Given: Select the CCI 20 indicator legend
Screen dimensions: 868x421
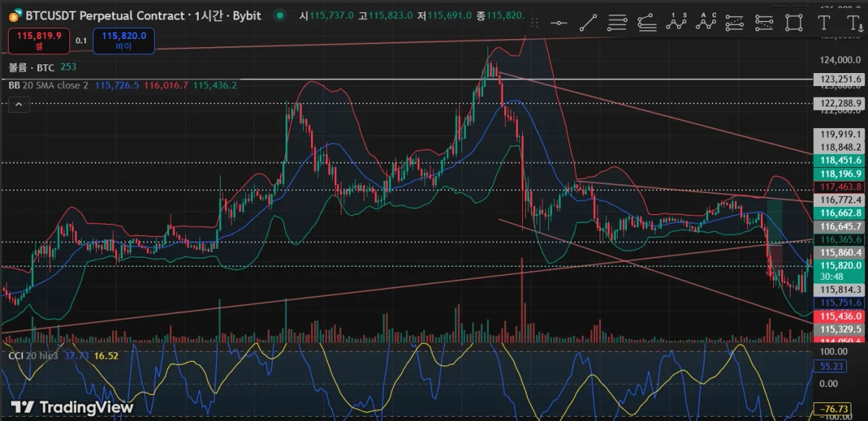Looking at the screenshot, I should coord(33,355).
